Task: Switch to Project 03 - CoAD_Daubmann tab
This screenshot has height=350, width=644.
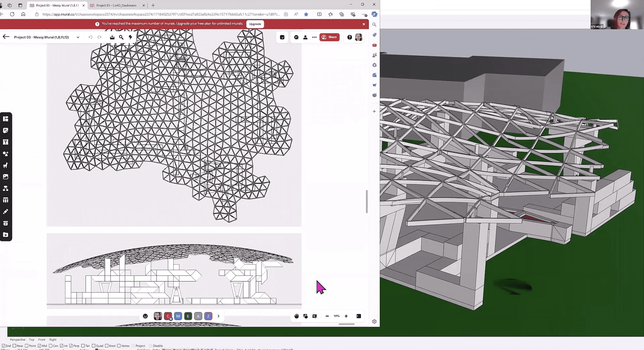Action: click(116, 5)
